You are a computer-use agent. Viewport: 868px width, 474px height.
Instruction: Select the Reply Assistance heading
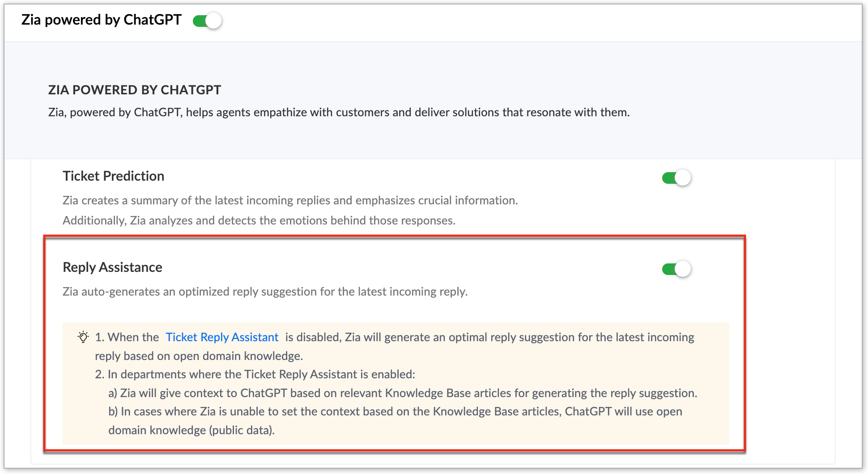[x=112, y=267]
